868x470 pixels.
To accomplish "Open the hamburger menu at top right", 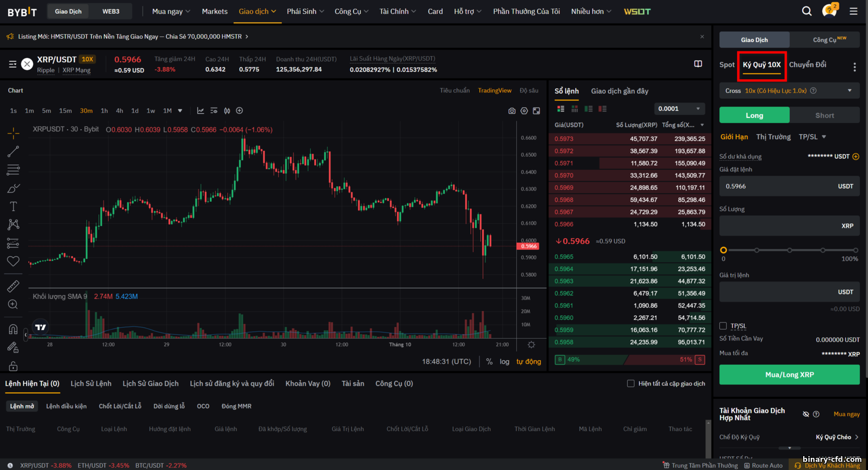I will pyautogui.click(x=854, y=11).
